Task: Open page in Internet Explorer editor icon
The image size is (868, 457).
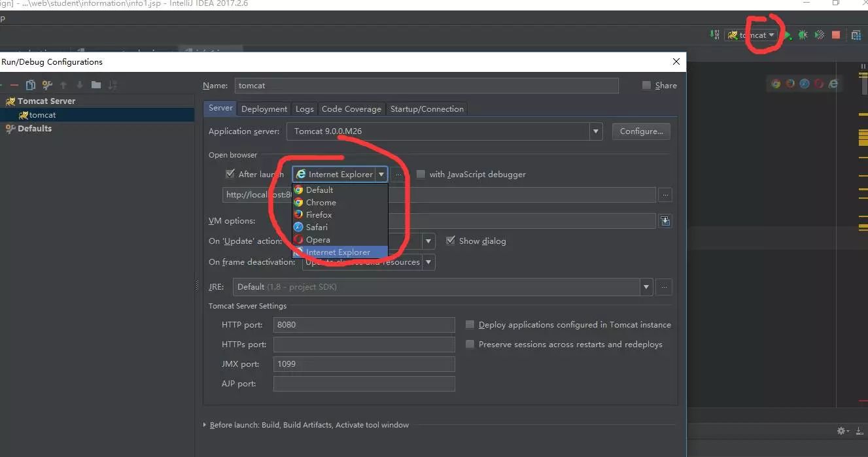Action: pos(833,84)
